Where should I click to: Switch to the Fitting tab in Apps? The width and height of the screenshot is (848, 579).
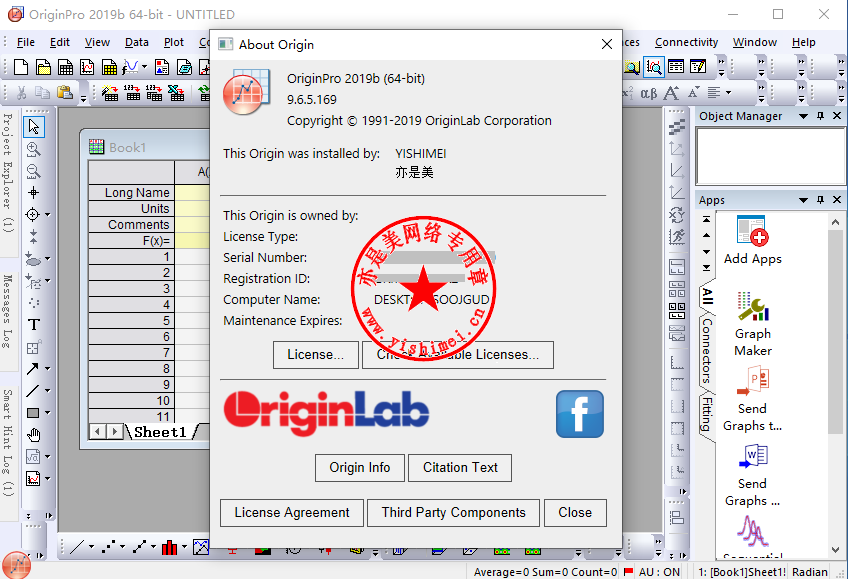[706, 414]
